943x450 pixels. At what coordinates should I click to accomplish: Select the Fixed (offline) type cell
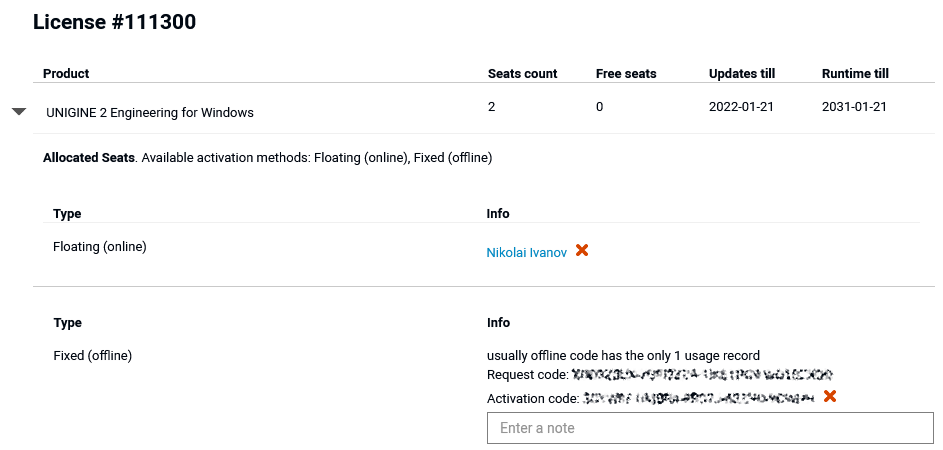click(x=93, y=356)
